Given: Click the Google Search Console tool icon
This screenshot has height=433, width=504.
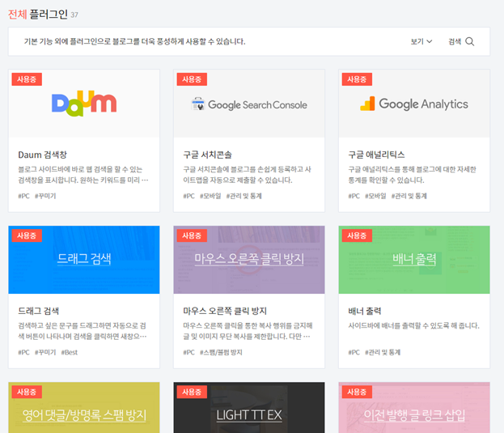Looking at the screenshot, I should [198, 104].
